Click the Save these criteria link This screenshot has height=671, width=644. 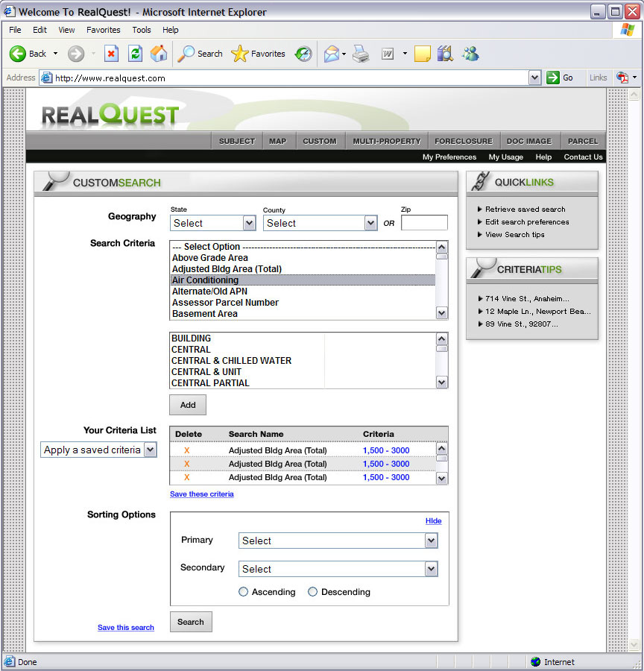(x=201, y=494)
